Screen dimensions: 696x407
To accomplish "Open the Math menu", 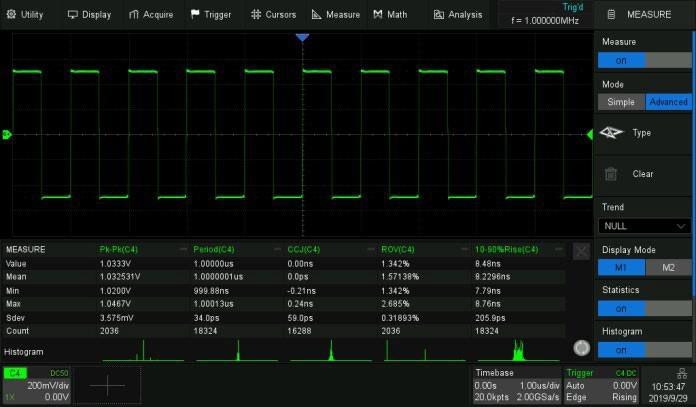I will coord(390,15).
